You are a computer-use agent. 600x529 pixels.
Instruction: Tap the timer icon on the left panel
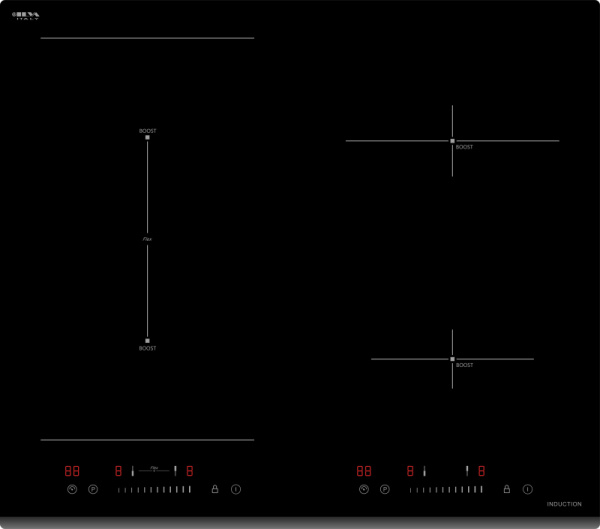(72, 489)
